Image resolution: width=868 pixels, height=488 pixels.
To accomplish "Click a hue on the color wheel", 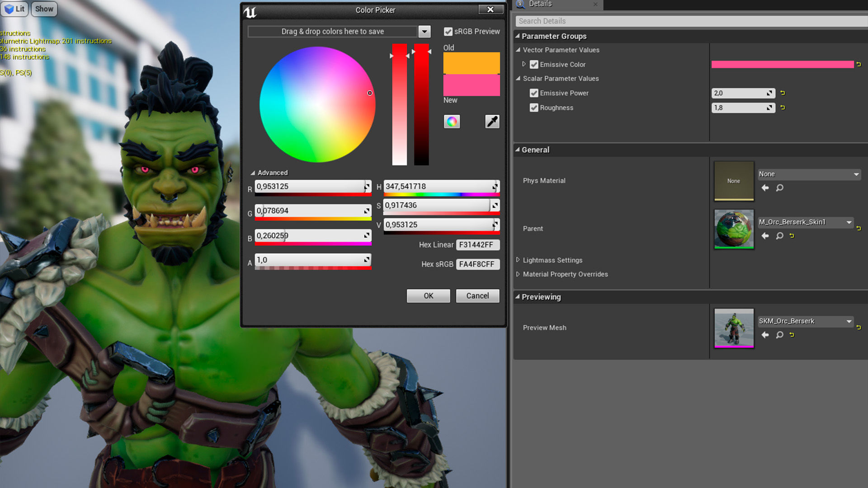I will tap(317, 104).
